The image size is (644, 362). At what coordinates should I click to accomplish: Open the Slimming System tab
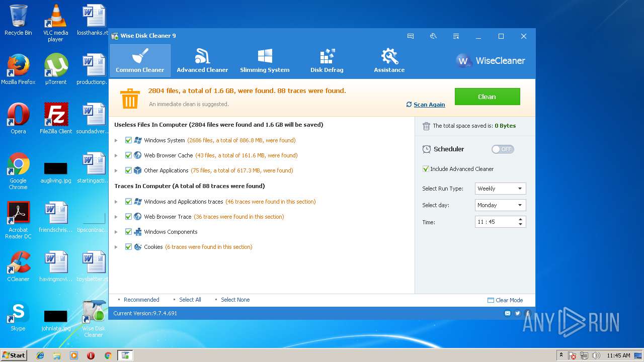pyautogui.click(x=265, y=60)
